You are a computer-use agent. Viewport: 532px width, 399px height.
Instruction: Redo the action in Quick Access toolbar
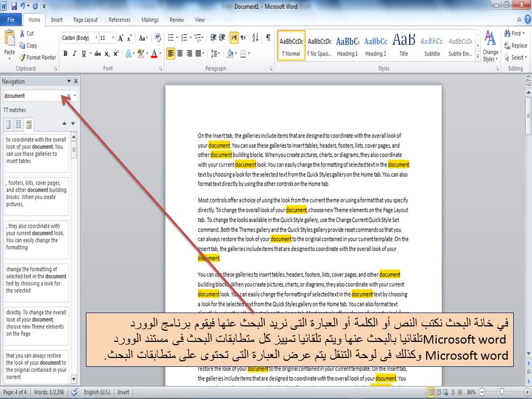[x=35, y=6]
